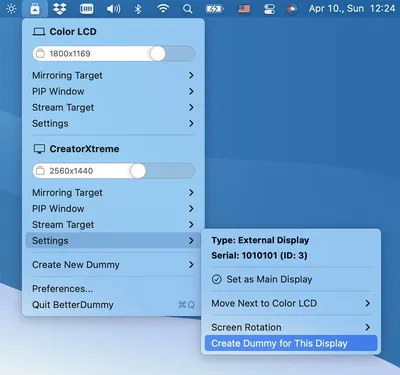Click the brightness sun icon in menu bar
The image size is (400, 375).
click(11, 9)
